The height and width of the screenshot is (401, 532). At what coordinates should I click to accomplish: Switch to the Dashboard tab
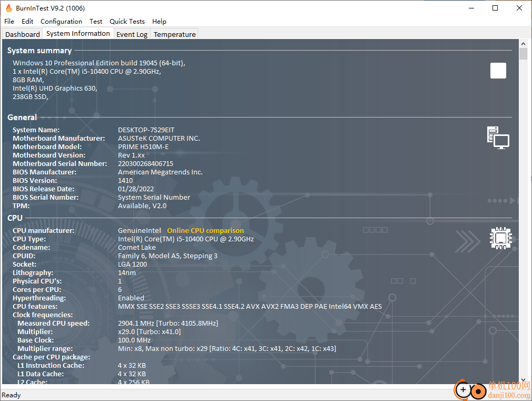click(x=23, y=34)
